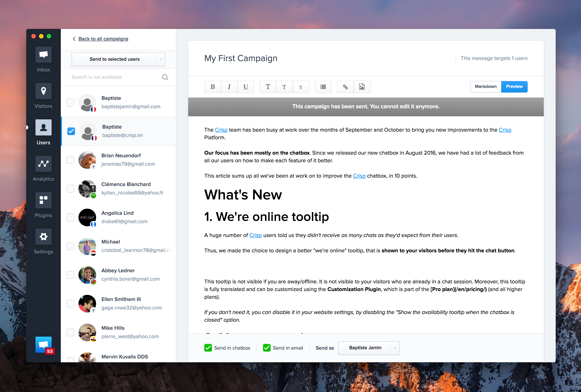Viewport: 581px width, 392px height.
Task: Check the Brian Neuendorf user checkbox
Action: (x=71, y=160)
